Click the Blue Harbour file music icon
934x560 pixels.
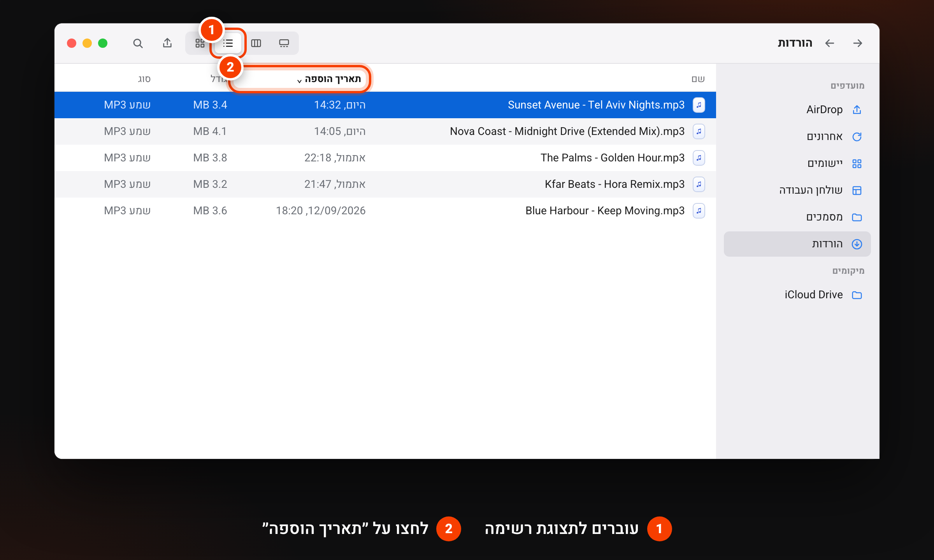699,211
